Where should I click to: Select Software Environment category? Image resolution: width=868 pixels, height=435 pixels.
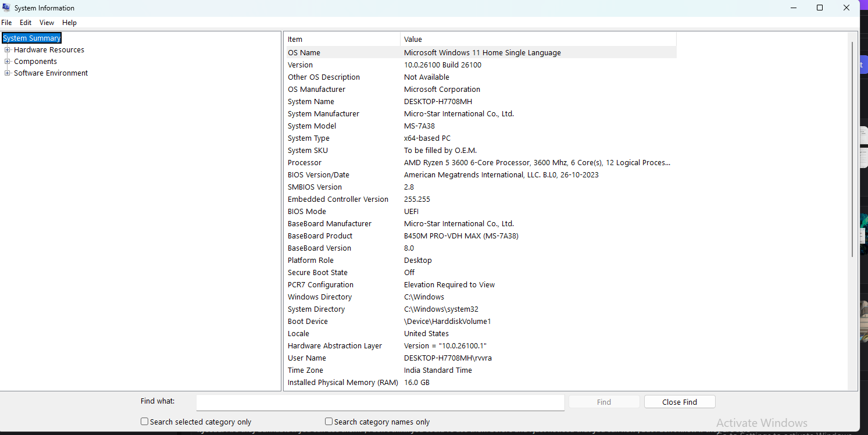(x=51, y=73)
